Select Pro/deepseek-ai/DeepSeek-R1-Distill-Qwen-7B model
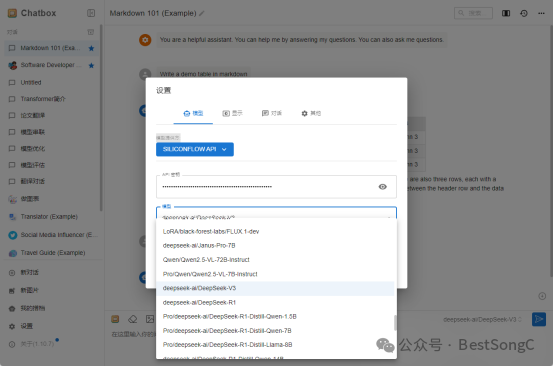This screenshot has width=553, height=367. [275, 331]
